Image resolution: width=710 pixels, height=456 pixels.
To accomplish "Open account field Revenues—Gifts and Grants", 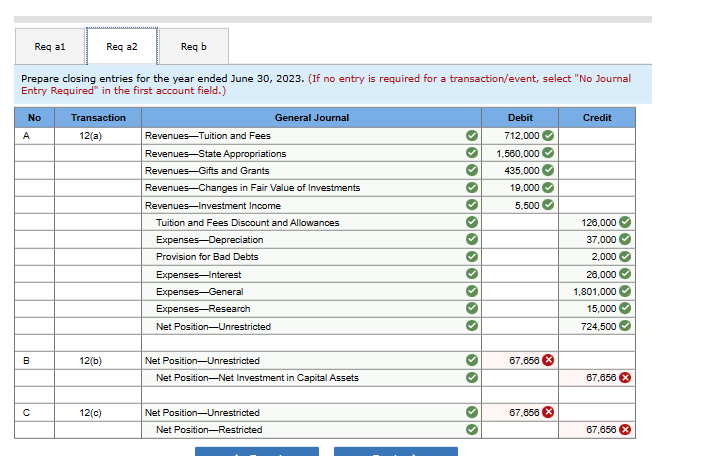I will tap(311, 170).
